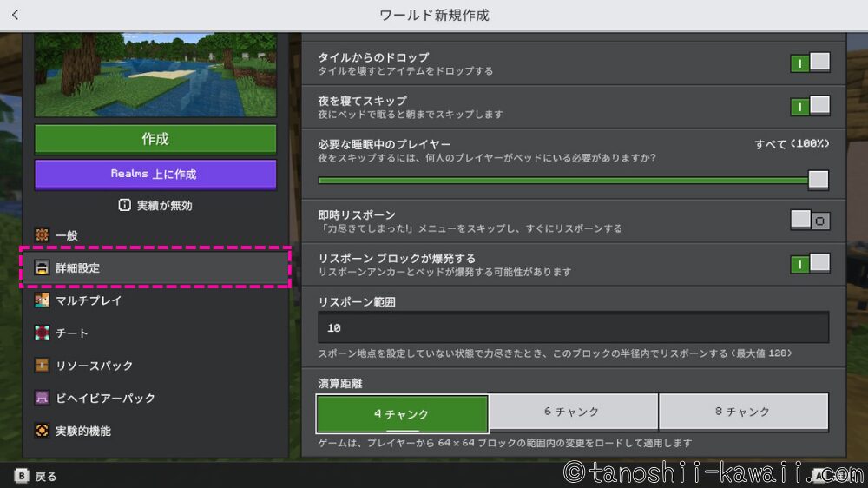Click the B button icon at bottom

tap(22, 476)
